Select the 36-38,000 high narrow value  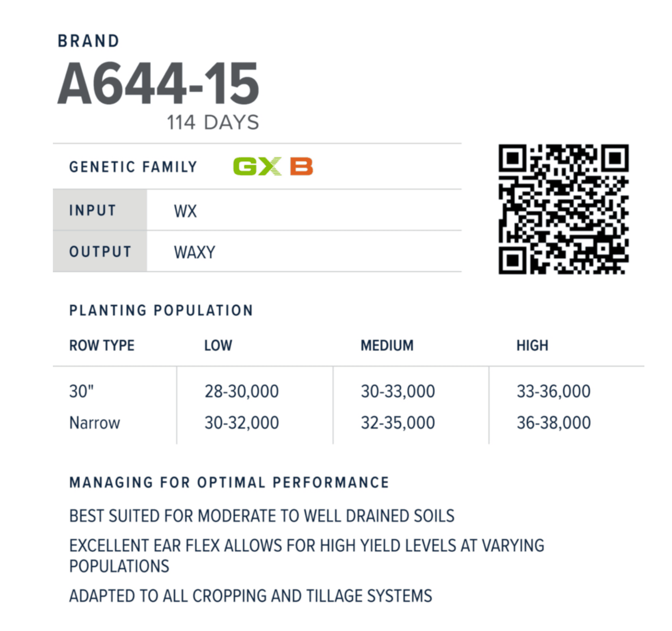(553, 423)
